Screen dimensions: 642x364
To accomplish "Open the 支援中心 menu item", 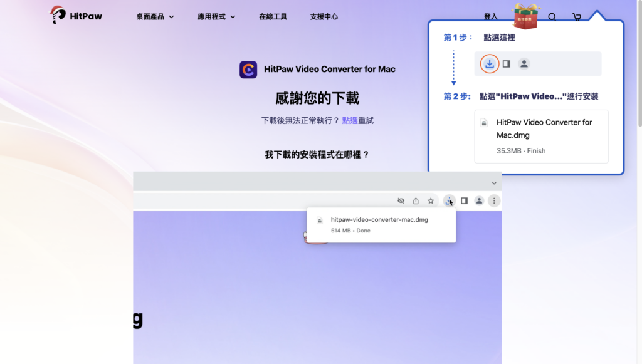I will (324, 17).
